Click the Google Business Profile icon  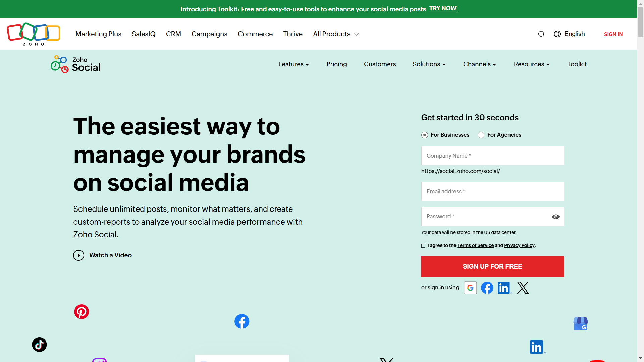point(581,324)
